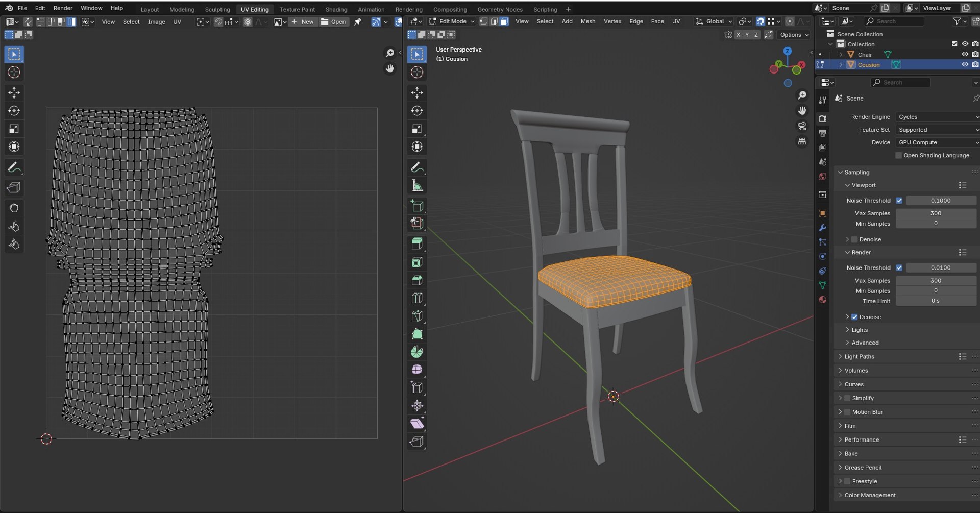Toggle render Noise Threshold checkbox

(899, 267)
